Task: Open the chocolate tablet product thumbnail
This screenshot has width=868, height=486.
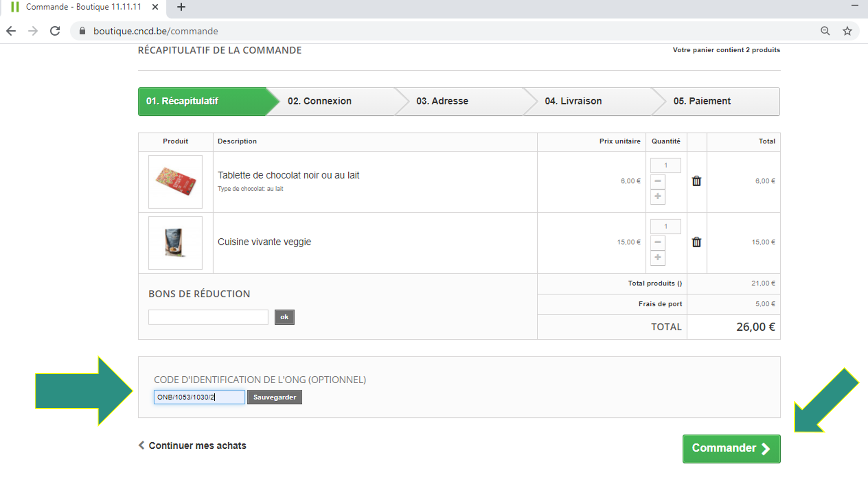Action: tap(175, 181)
